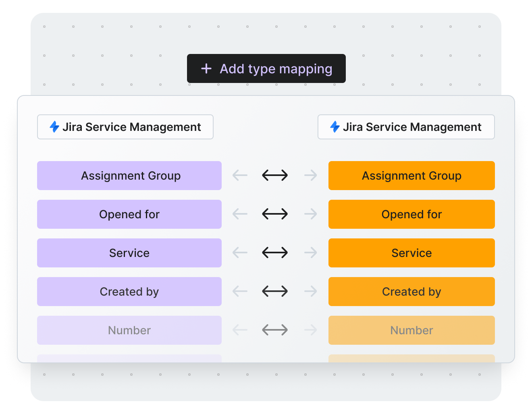Screen dimensions: 532x414
Task: Click the plus icon in Add type mapping
Action: (x=206, y=68)
